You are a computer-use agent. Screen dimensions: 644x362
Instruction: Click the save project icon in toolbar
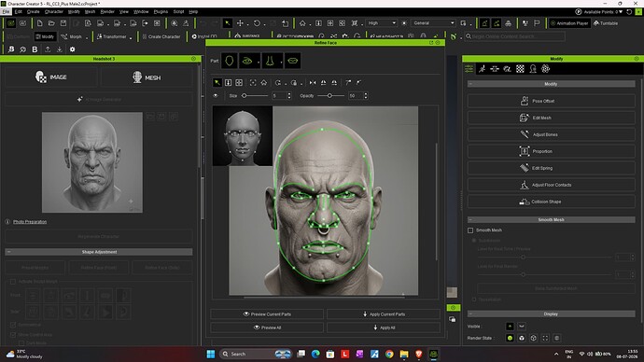[x=63, y=23]
